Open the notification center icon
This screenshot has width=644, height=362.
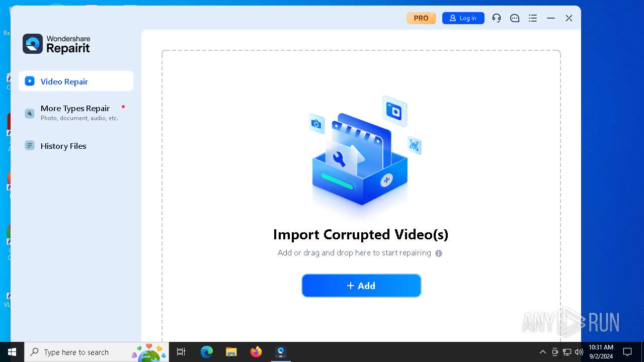coord(627,352)
